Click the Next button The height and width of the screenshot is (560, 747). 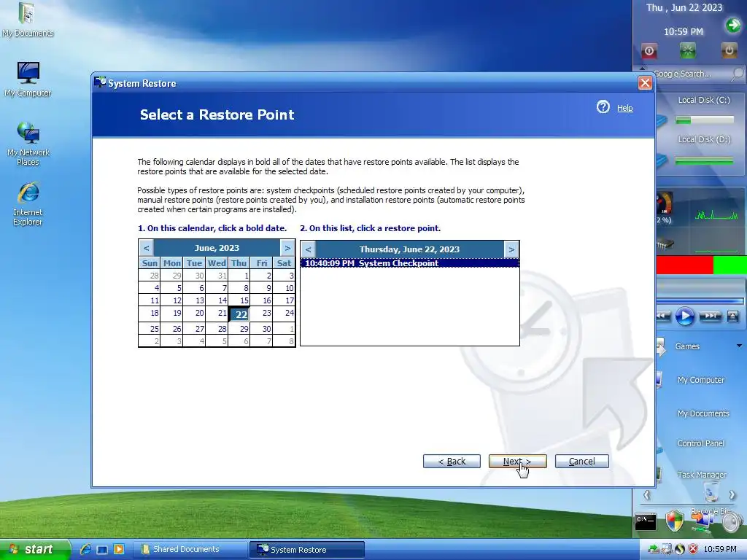tap(517, 461)
